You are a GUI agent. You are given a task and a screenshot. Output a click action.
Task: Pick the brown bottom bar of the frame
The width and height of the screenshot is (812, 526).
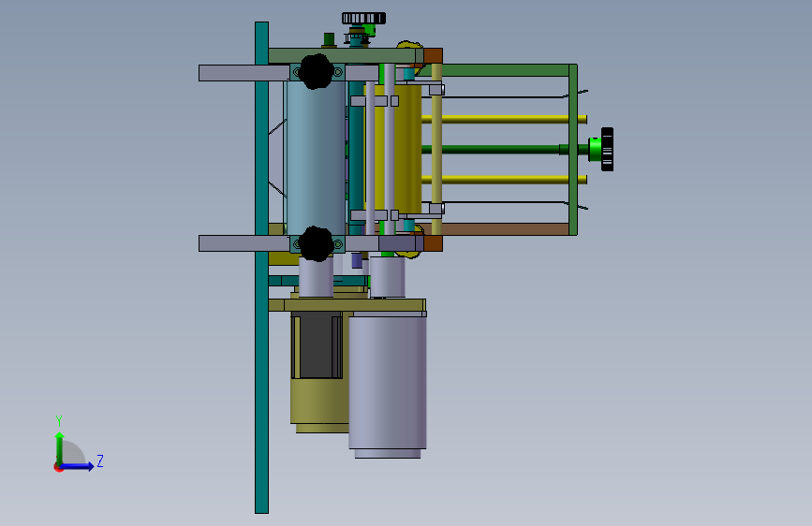[505, 229]
